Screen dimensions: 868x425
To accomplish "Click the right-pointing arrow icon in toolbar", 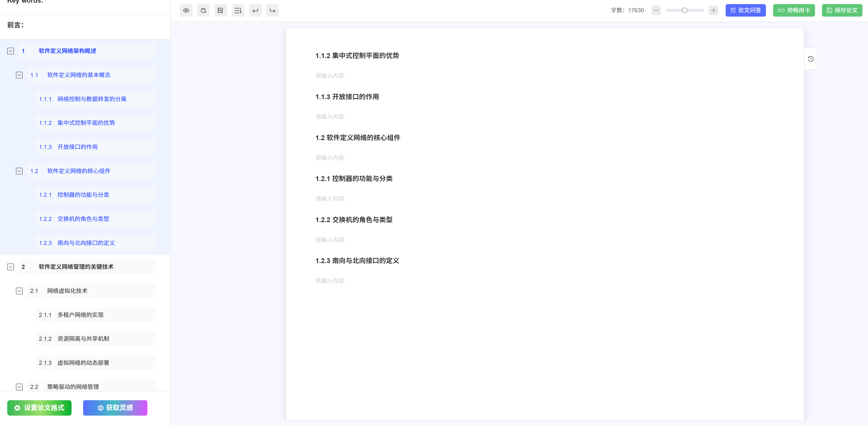I will (x=272, y=10).
